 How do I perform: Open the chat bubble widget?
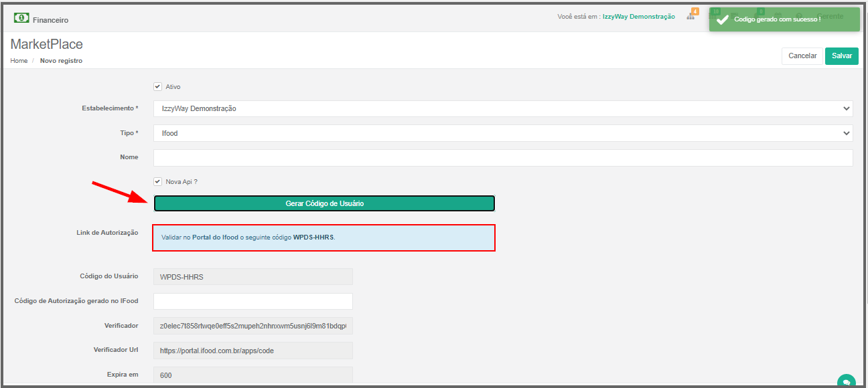846,381
